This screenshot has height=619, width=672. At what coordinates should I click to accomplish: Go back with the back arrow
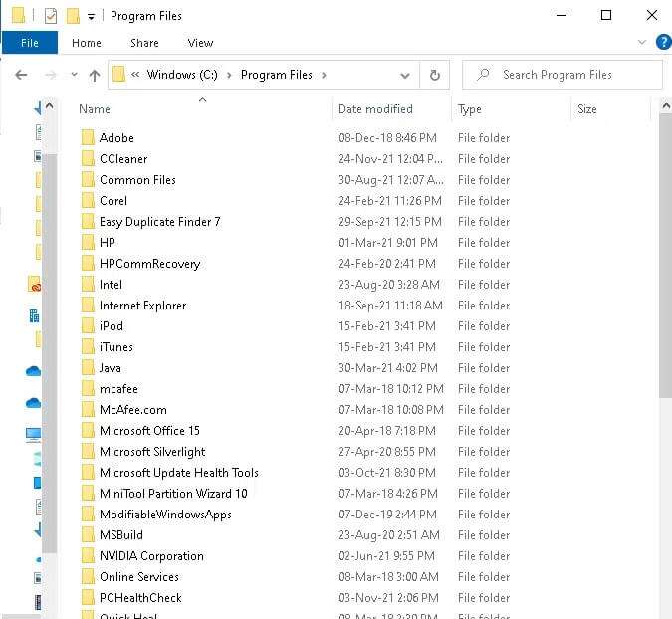point(21,75)
